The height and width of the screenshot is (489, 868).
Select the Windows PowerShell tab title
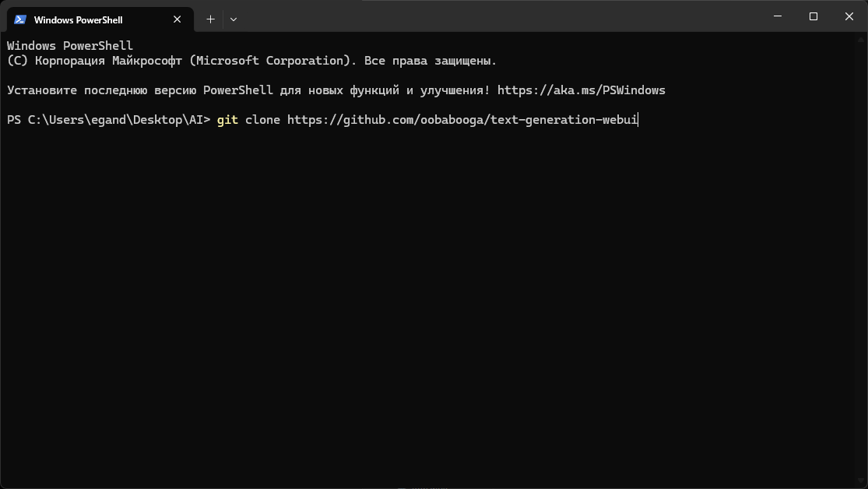click(x=78, y=19)
